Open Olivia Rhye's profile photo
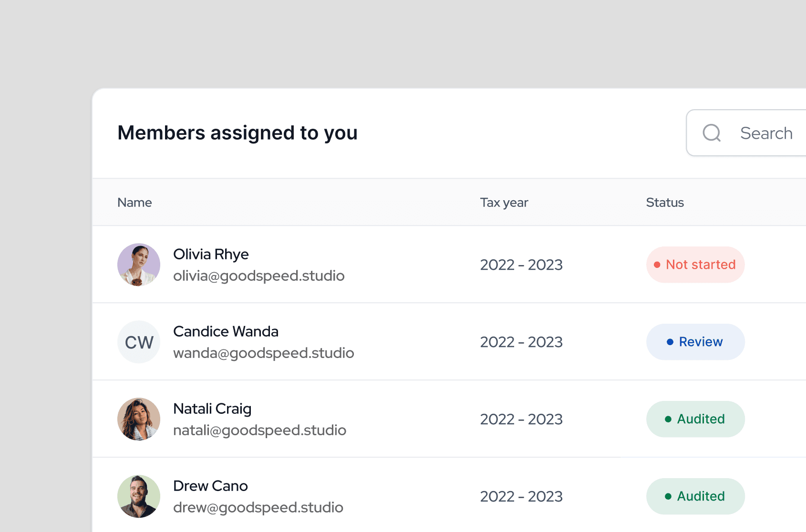Screen dimensions: 806x532 139,265
